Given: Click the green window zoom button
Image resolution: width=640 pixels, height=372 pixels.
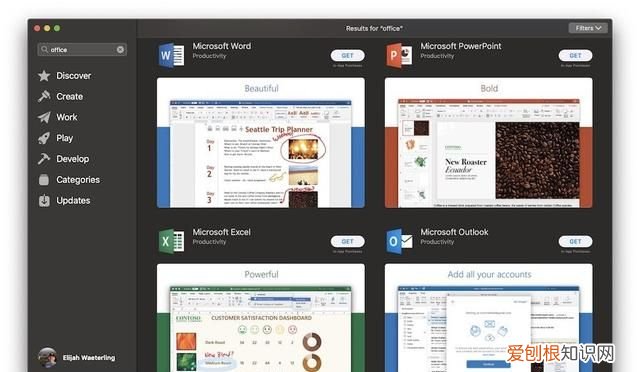Looking at the screenshot, I should (x=57, y=28).
